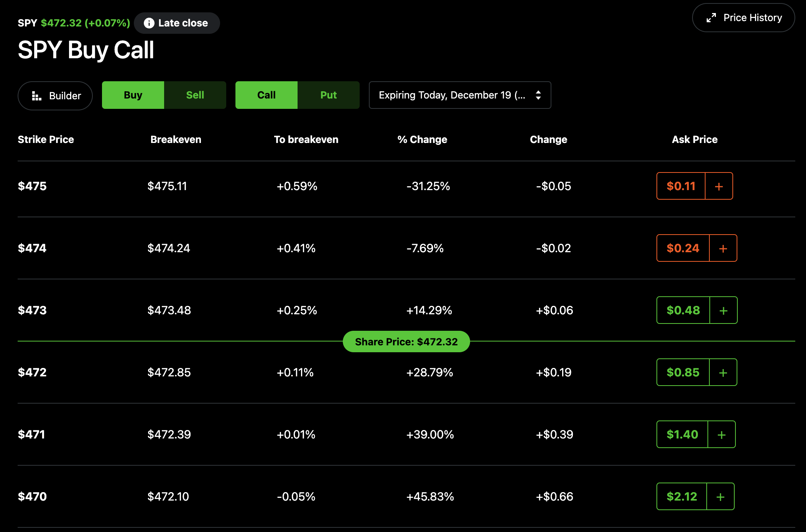Click the Breakeven column header

(x=176, y=140)
